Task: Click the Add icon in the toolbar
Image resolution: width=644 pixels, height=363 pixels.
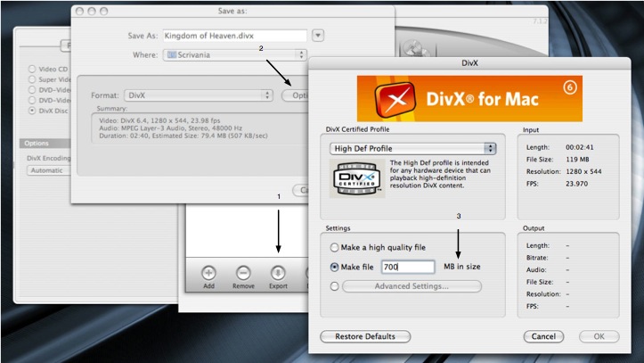Action: [208, 273]
